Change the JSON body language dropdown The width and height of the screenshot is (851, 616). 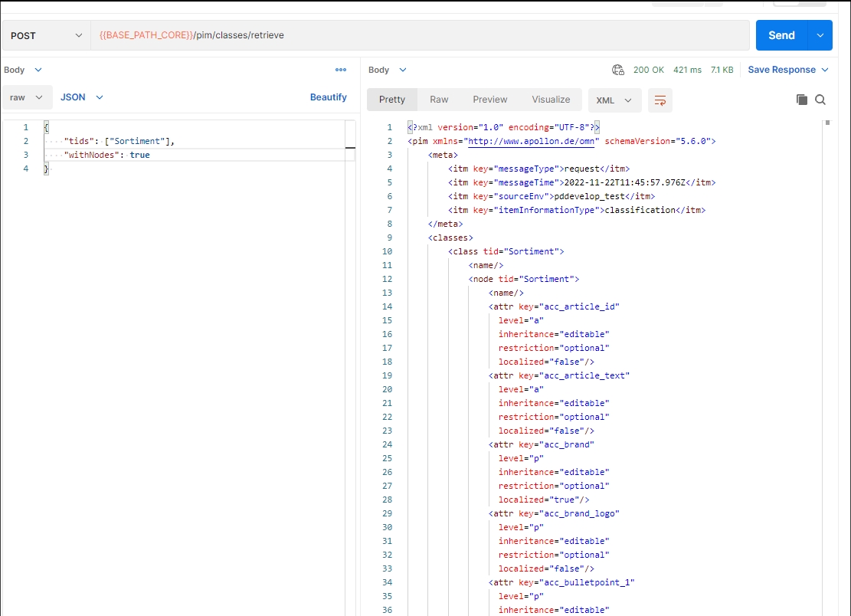coord(81,97)
